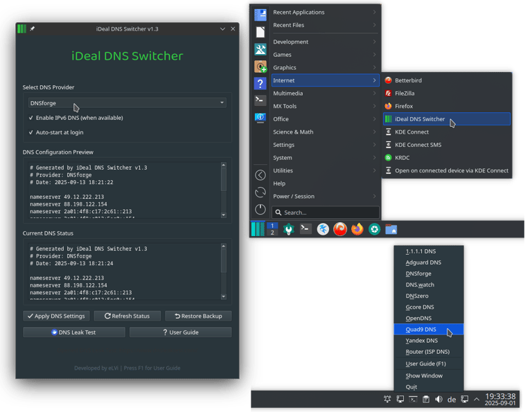Click the DNS Configuration Preview scrollbar thumb
Image resolution: width=532 pixels, height=412 pixels.
(223, 180)
